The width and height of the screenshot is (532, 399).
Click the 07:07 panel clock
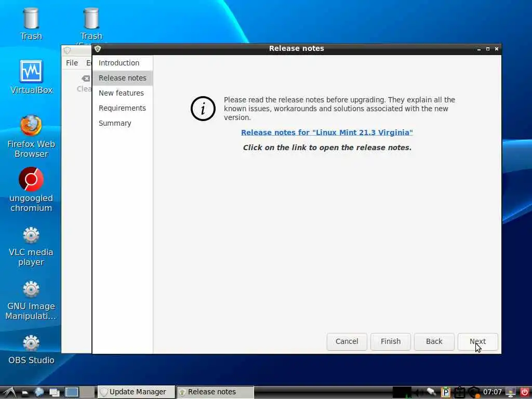(x=493, y=392)
